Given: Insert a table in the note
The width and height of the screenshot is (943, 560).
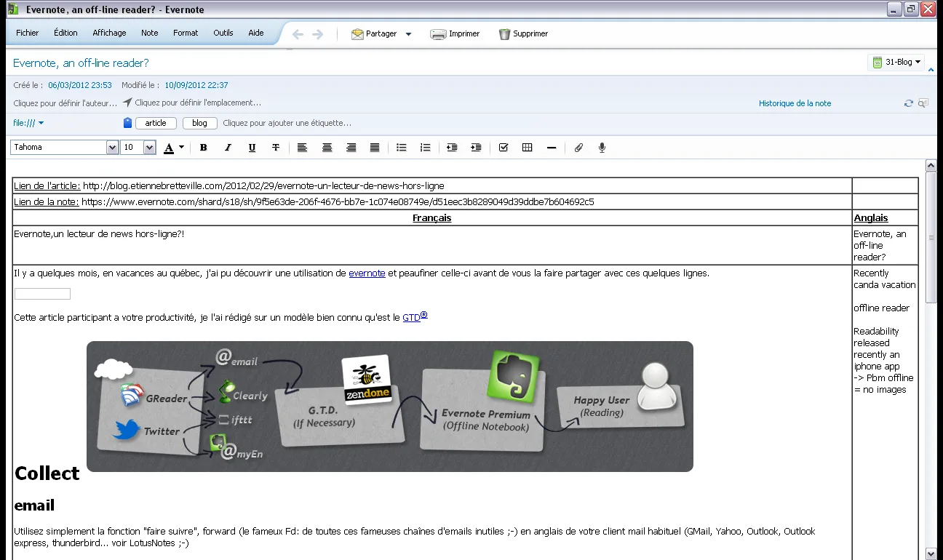Looking at the screenshot, I should point(528,148).
